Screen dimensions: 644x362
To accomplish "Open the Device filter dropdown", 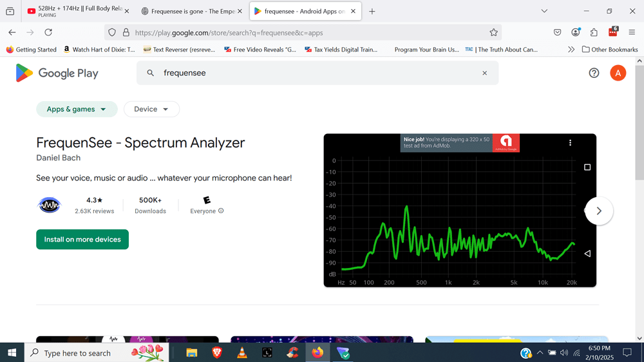I will [151, 109].
